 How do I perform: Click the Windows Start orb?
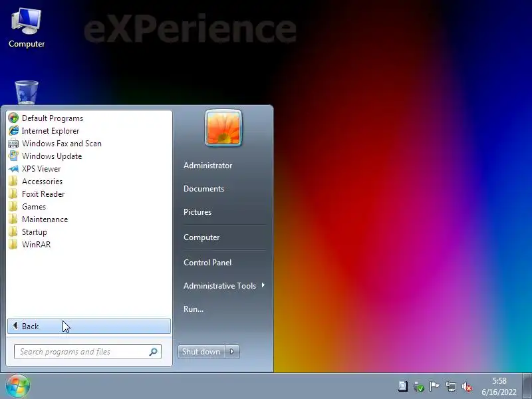[x=18, y=386]
